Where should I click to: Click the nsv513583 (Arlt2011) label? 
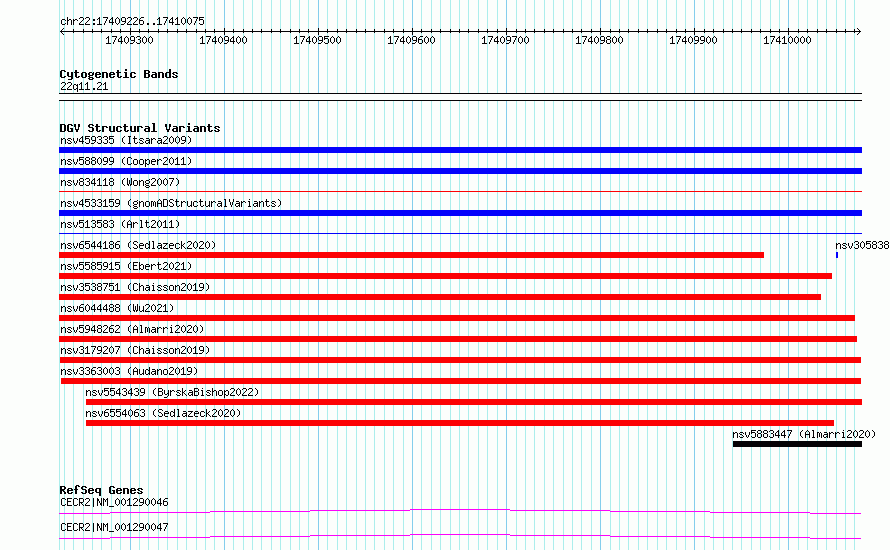click(120, 224)
